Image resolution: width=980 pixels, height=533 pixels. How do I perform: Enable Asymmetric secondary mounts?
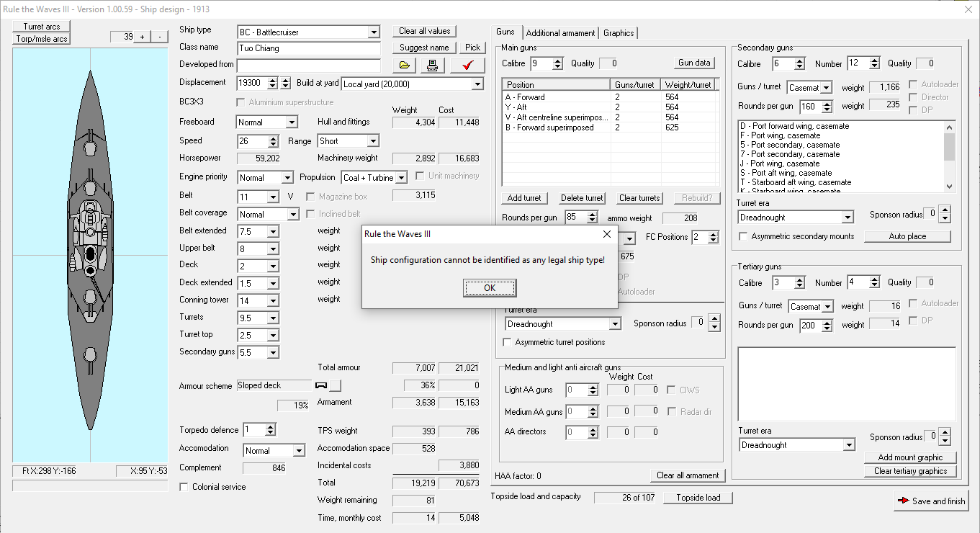(744, 236)
